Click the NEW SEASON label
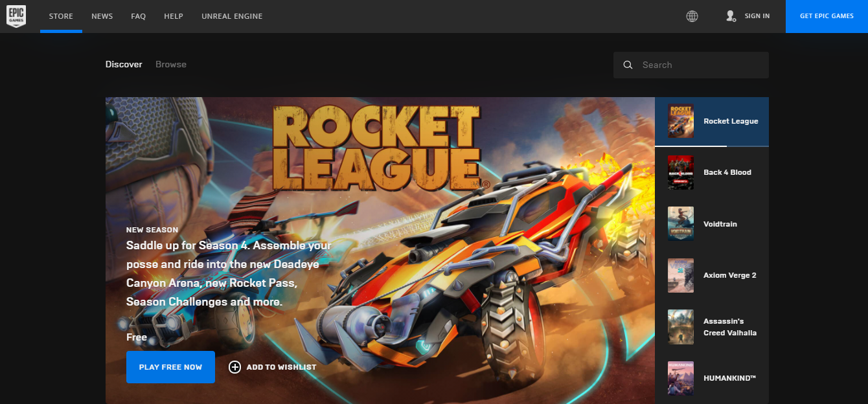Screen dimensions: 868x404 pyautogui.click(x=152, y=230)
